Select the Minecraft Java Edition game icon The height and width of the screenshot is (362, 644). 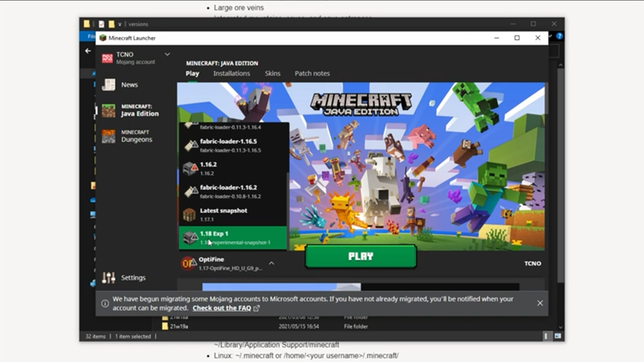[x=109, y=110]
